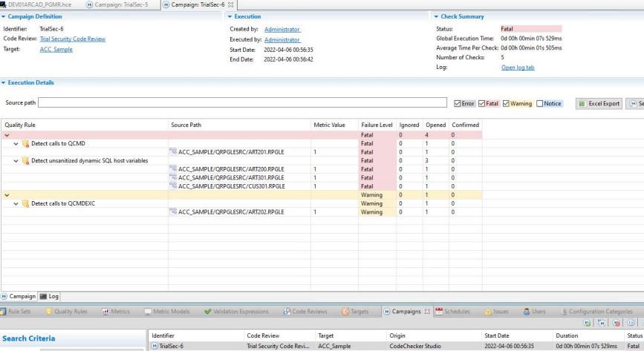The height and width of the screenshot is (351, 644).
Task: Open the Configuration Categories view tab
Action: [x=596, y=312]
